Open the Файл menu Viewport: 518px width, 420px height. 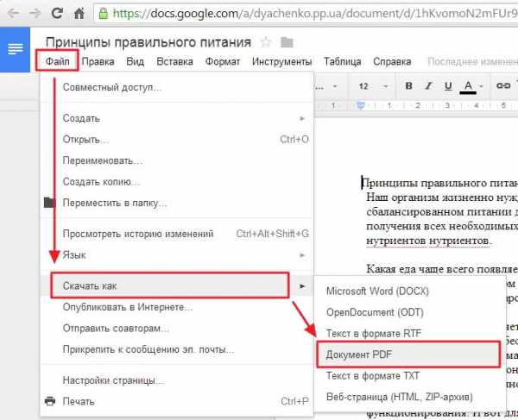58,61
